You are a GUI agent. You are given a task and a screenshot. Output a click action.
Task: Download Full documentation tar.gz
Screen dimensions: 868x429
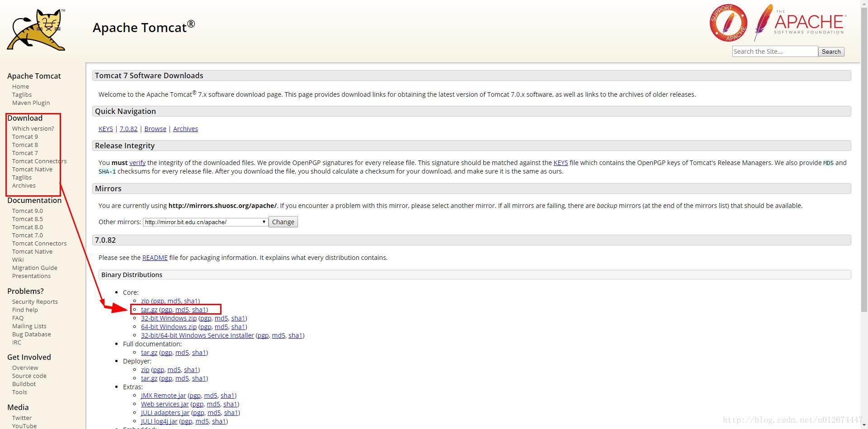click(x=149, y=353)
